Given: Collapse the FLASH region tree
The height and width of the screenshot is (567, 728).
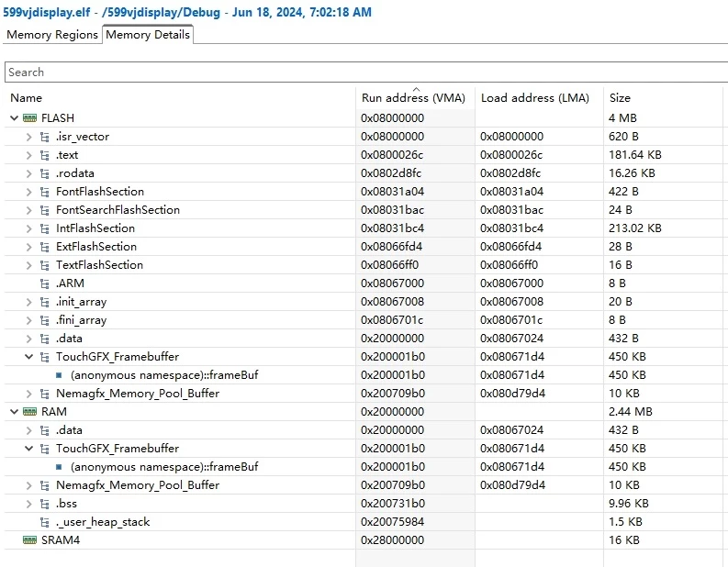Looking at the screenshot, I should pyautogui.click(x=15, y=118).
